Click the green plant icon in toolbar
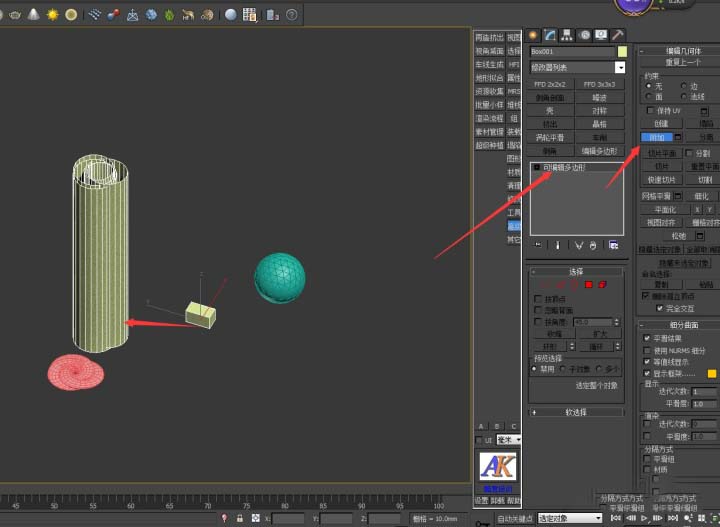This screenshot has width=720, height=527. pos(169,15)
